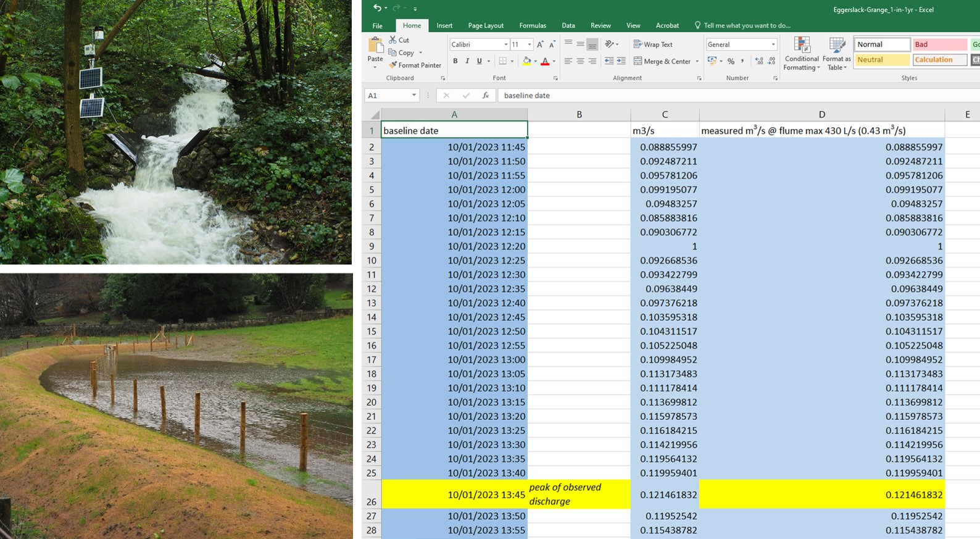The image size is (980, 539).
Task: Toggle Wrap Text for cell
Action: click(653, 44)
